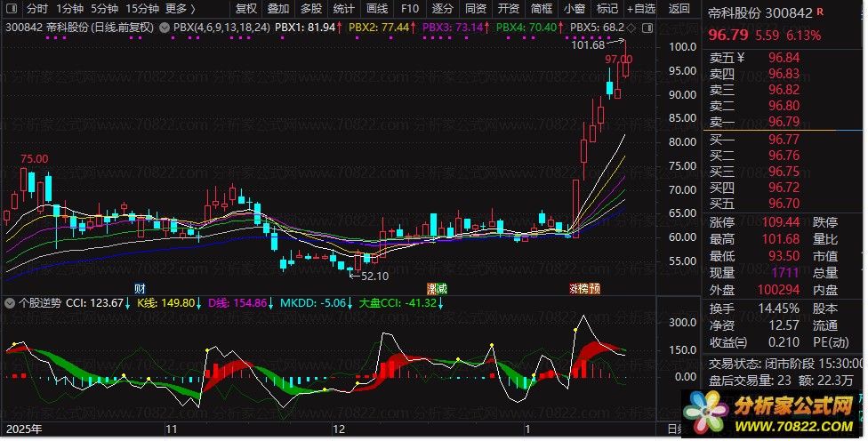Click the 75.00 high price label

tap(35, 159)
